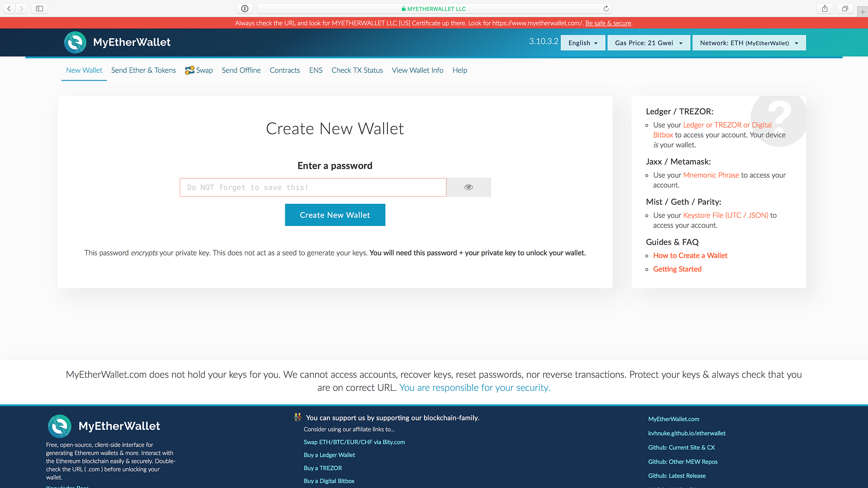This screenshot has height=488, width=868.
Task: Open the How to Create a Wallet guide
Action: (x=690, y=256)
